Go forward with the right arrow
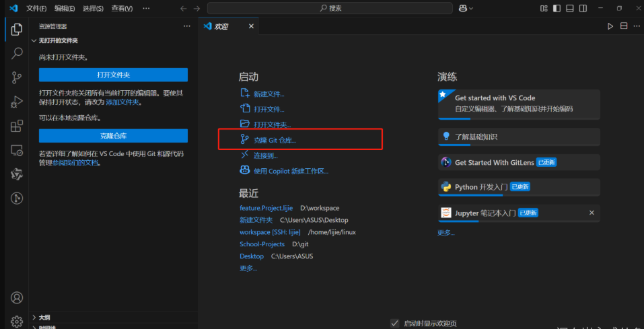The width and height of the screenshot is (644, 329). (x=196, y=8)
